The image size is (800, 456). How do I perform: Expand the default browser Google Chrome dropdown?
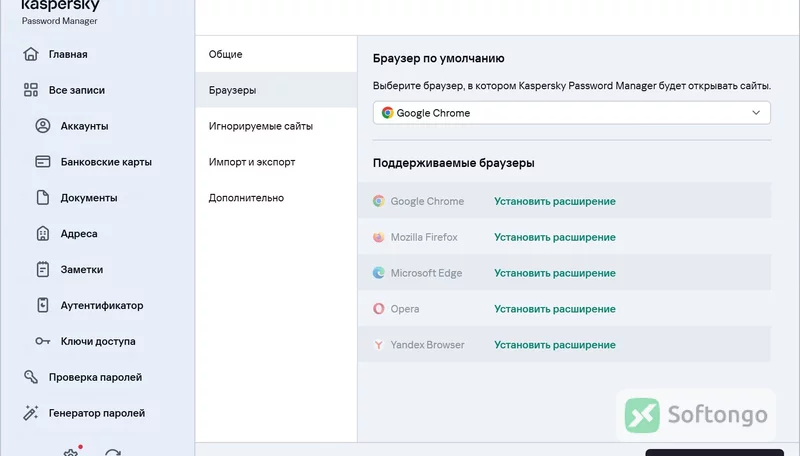[571, 113]
